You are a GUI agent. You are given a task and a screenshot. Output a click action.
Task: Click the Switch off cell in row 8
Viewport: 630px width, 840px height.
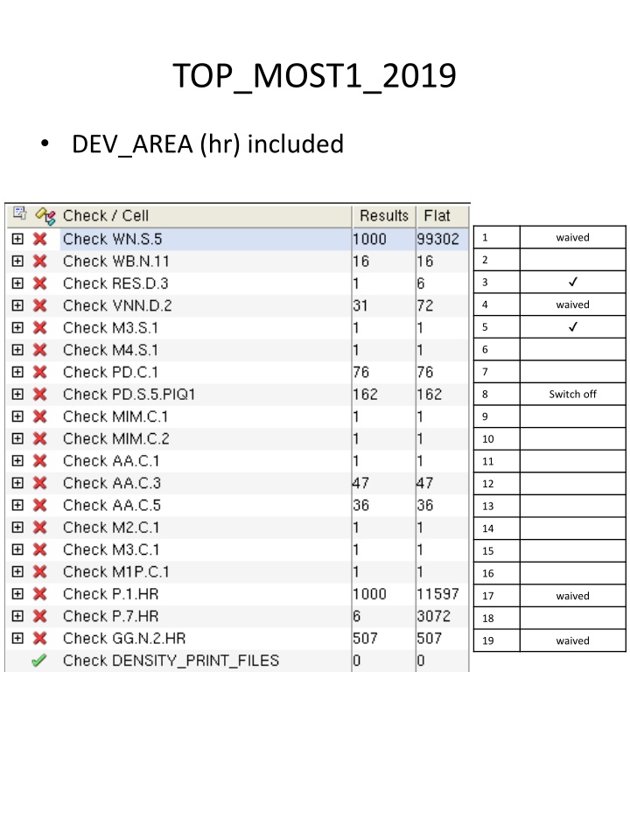572,395
